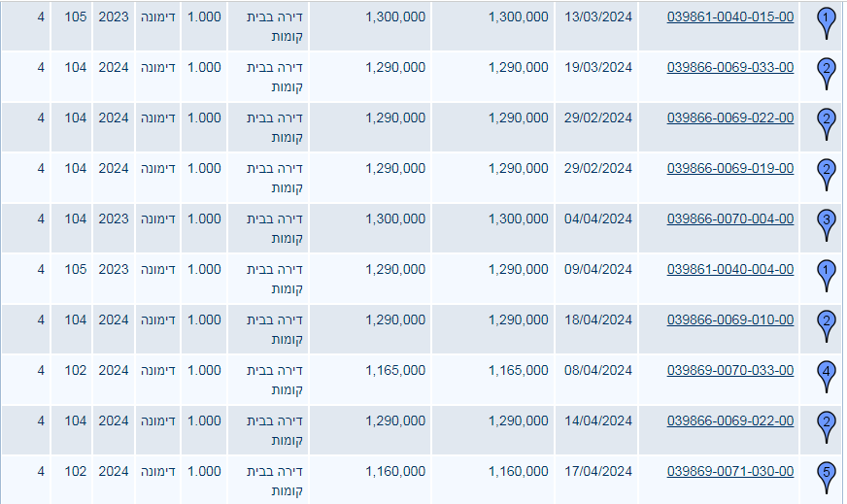
Task: Click map pin 5 in the 17/04/2024 row
Action: coord(826,475)
